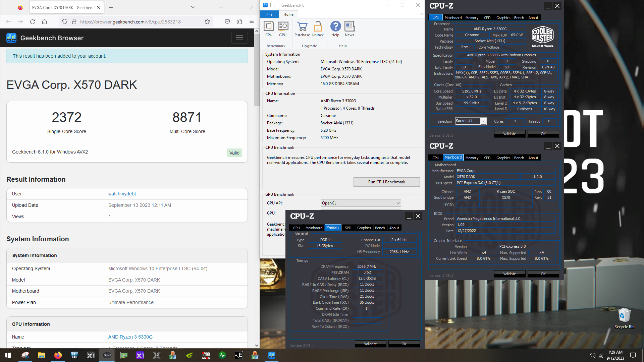Bookmark this page with the star icon

tap(207, 22)
